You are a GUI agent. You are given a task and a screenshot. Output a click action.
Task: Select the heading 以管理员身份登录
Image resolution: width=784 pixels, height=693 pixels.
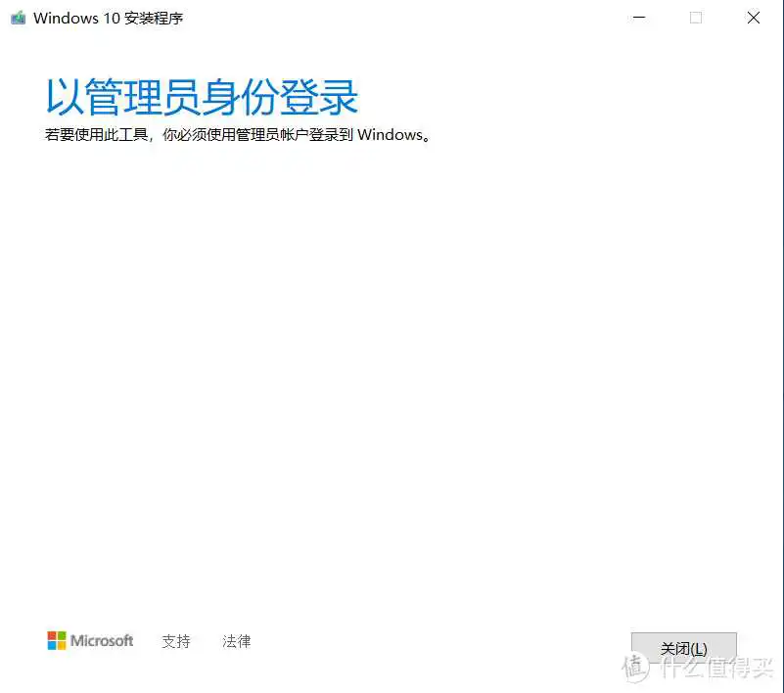202,97
